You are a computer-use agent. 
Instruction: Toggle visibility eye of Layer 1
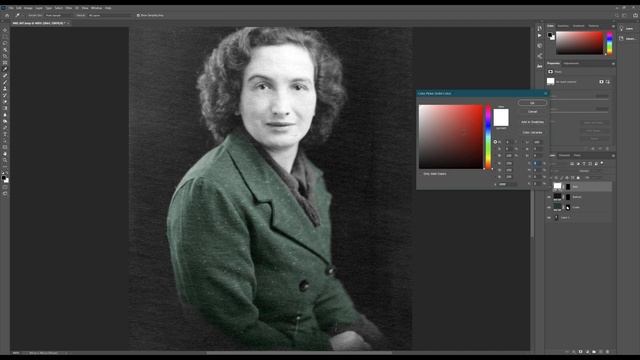pos(549,218)
